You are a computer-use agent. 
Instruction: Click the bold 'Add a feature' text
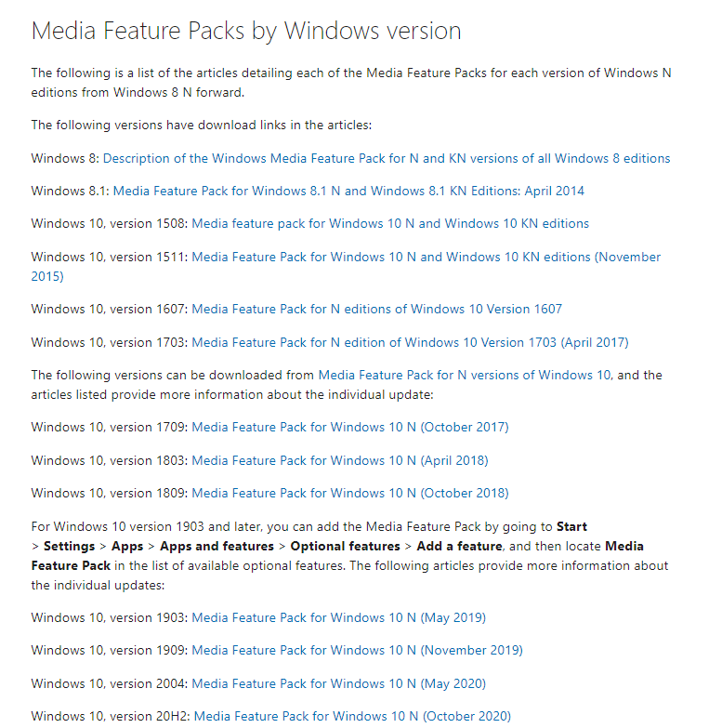pyautogui.click(x=459, y=546)
